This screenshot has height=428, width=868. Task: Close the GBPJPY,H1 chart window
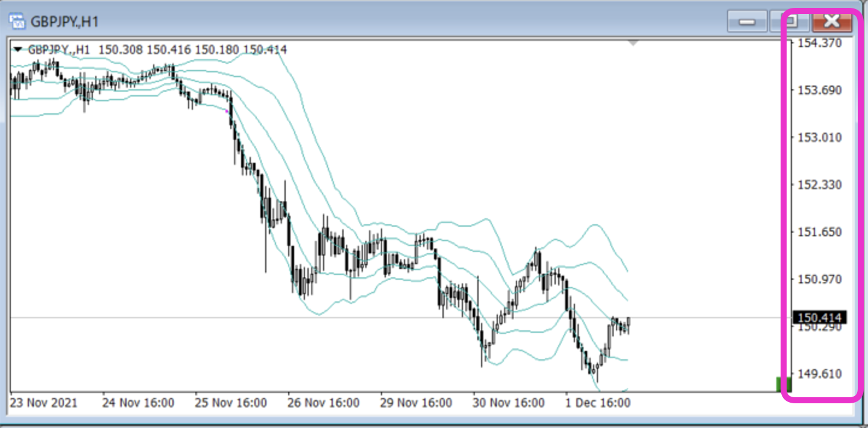coord(832,22)
